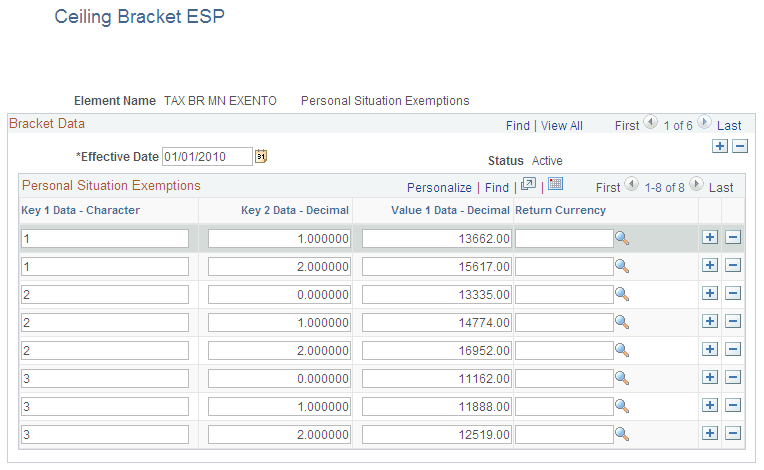Screen dimensions: 764x470
Task: Sort by Return Currency column header
Action: 560,210
